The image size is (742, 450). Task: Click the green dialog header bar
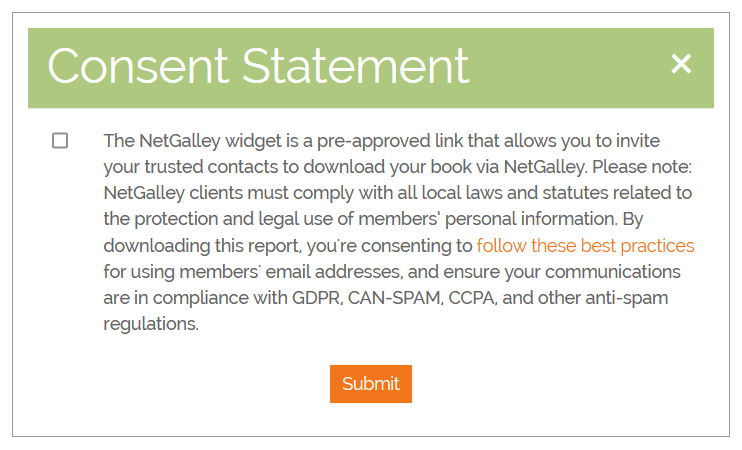(570, 68)
